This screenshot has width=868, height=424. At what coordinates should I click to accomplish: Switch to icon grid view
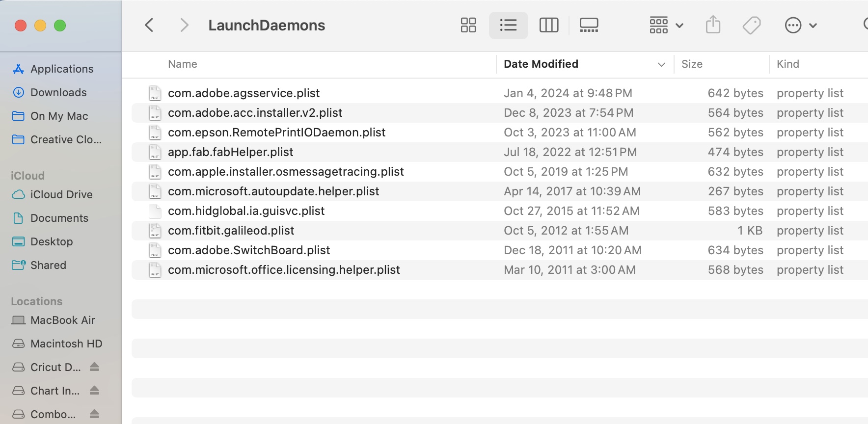(x=468, y=25)
